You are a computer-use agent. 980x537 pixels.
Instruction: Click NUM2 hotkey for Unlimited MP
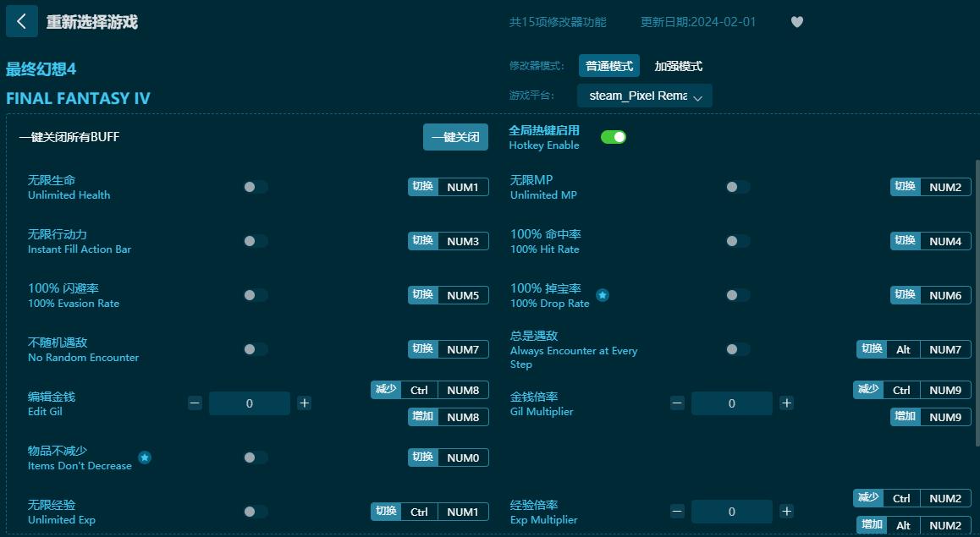point(945,188)
